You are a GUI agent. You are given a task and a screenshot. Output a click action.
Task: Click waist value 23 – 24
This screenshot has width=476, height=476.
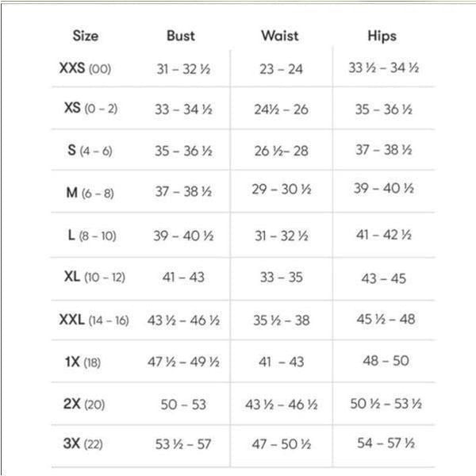tap(281, 69)
